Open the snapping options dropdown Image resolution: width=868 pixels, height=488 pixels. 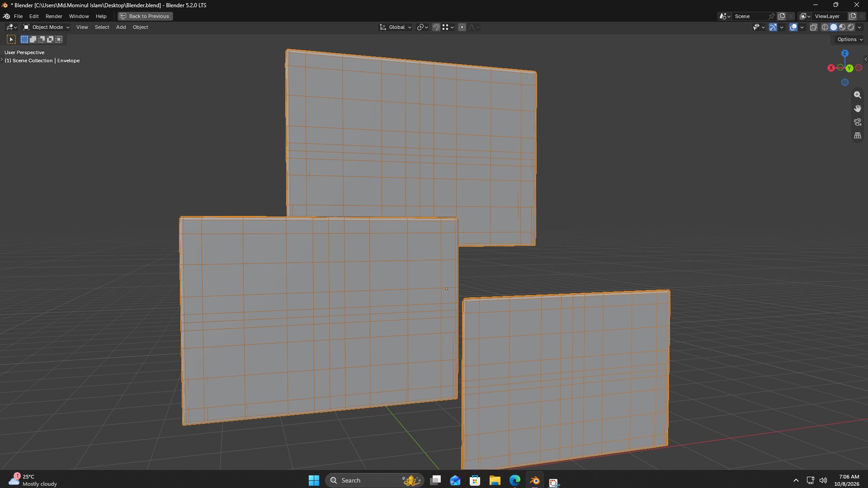[x=448, y=27]
